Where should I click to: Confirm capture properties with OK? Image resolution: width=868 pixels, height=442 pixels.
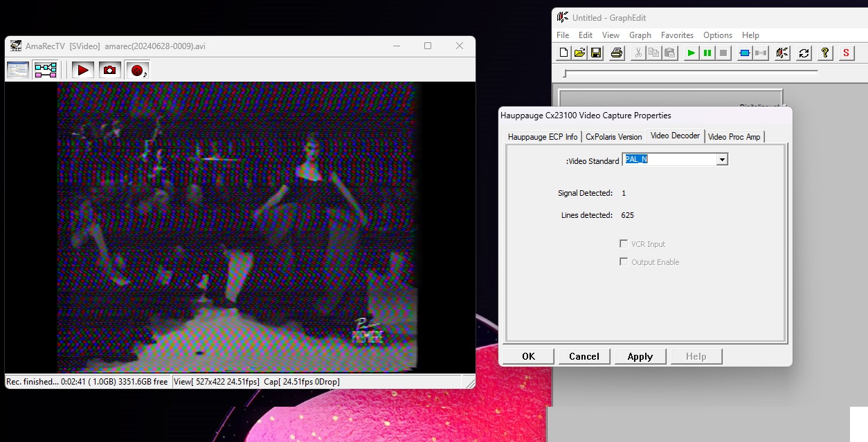(x=529, y=356)
